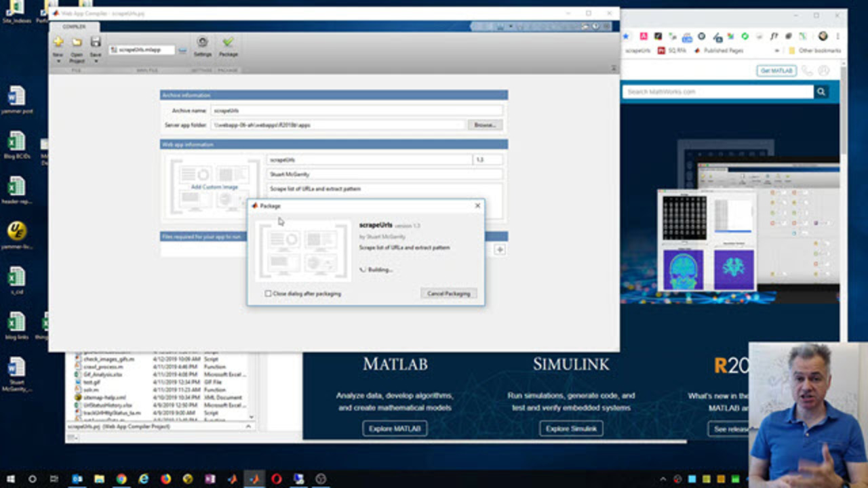Click the Open Project folder icon
The image size is (868, 488).
tap(77, 43)
